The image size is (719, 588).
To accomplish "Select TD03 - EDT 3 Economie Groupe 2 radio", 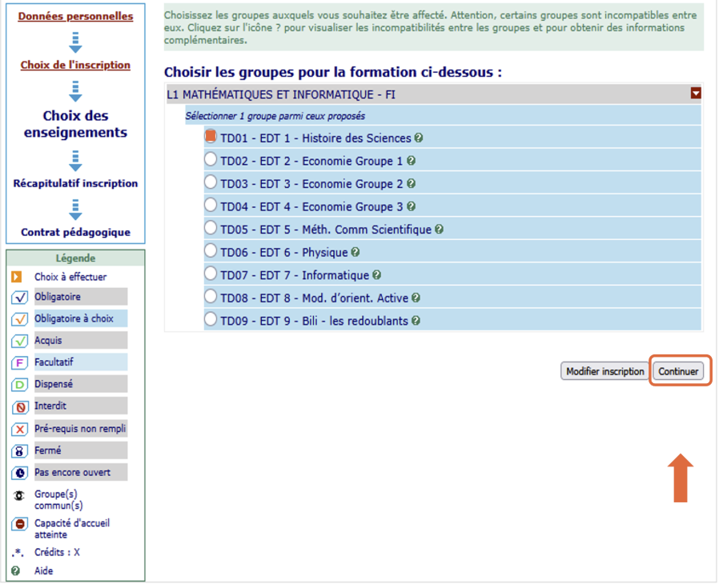I will (x=211, y=182).
